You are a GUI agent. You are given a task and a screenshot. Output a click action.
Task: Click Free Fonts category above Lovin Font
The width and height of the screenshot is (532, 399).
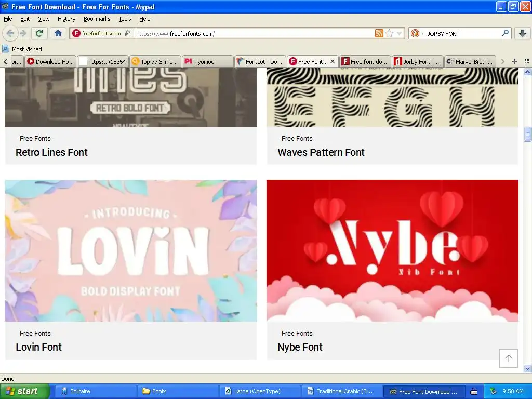(x=35, y=333)
